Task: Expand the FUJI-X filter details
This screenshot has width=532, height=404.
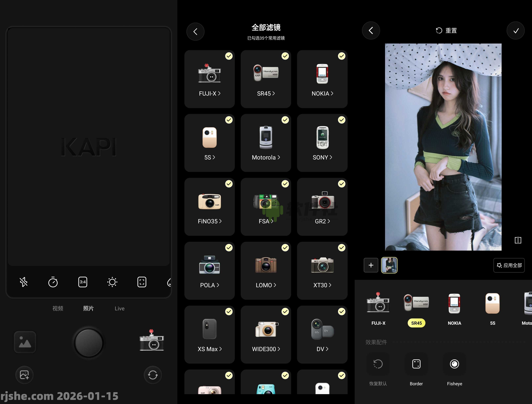Action: pos(210,94)
